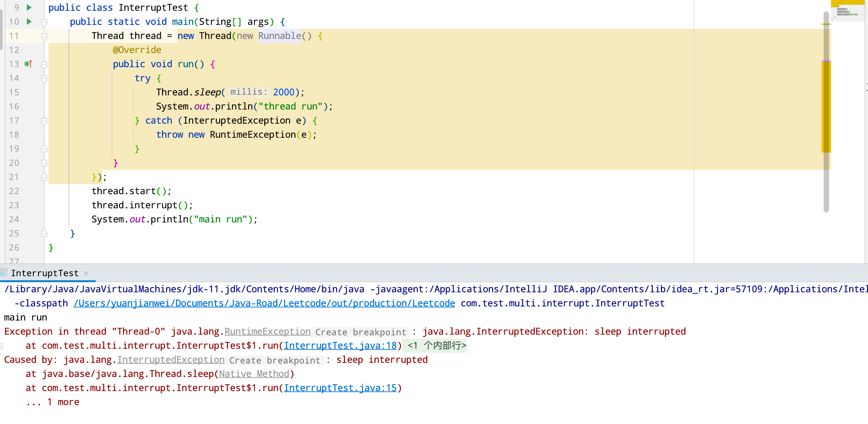Viewport: 868px width, 424px height.
Task: Click the class name InterruptTest on line 9
Action: click(153, 7)
